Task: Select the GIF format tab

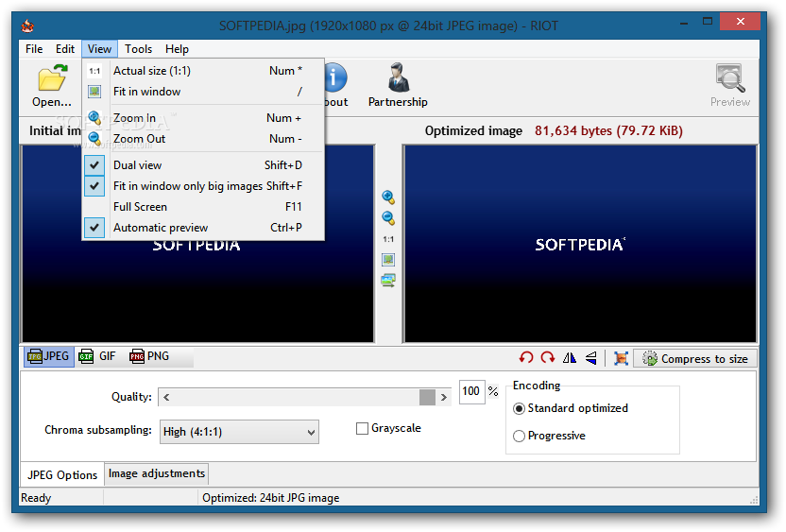Action: point(97,356)
